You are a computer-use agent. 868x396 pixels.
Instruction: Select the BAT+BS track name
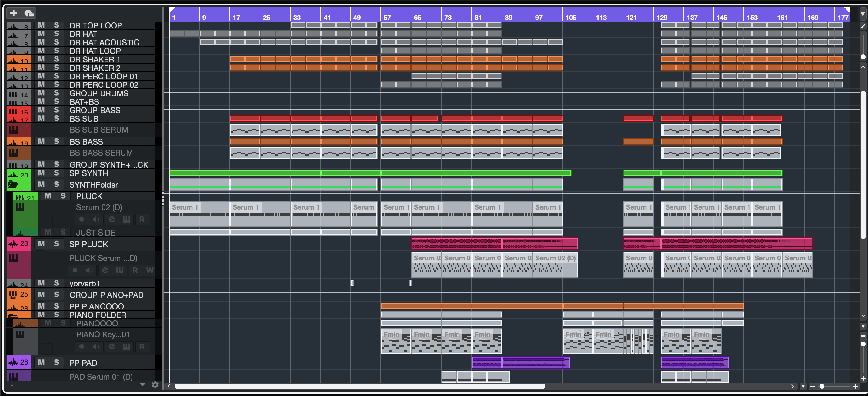pos(84,102)
